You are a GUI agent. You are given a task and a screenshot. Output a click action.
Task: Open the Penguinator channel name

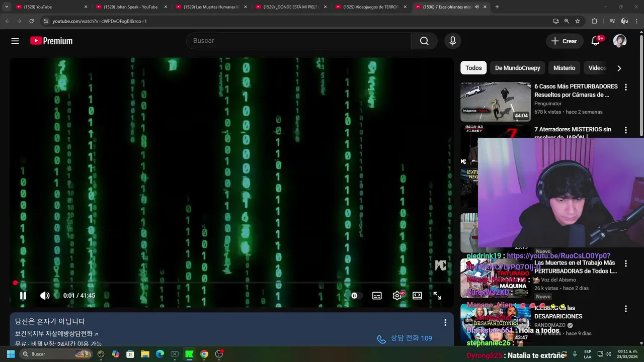point(548,104)
